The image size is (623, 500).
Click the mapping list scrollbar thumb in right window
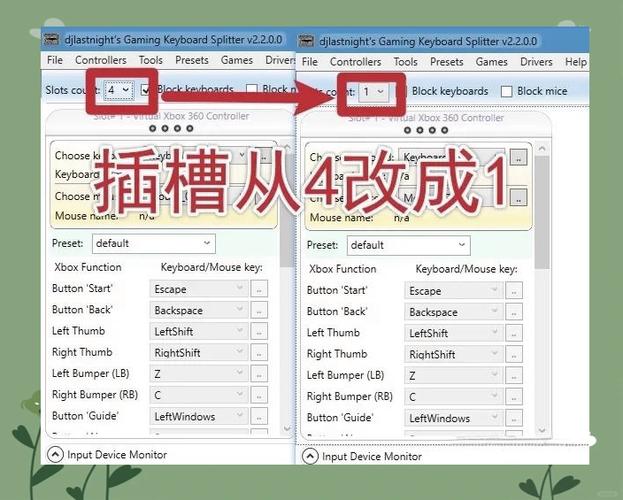[542, 213]
